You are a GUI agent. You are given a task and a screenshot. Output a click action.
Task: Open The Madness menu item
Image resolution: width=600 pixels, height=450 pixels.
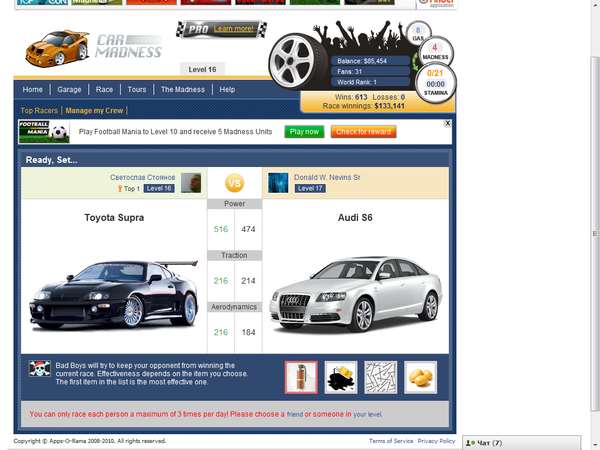pos(183,90)
